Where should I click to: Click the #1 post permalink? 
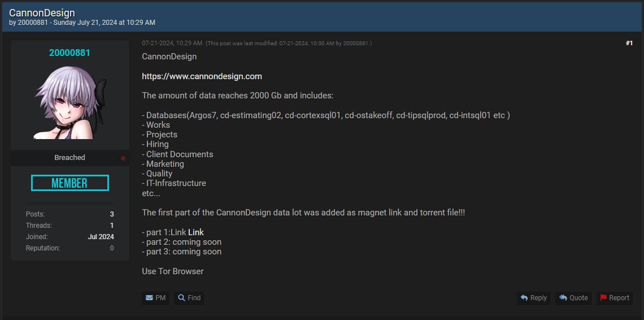[629, 43]
